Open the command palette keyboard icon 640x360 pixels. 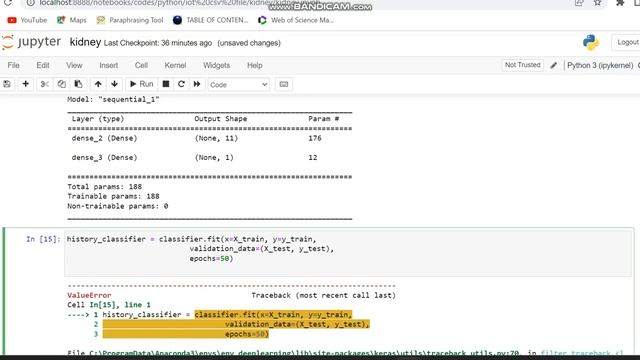click(284, 84)
